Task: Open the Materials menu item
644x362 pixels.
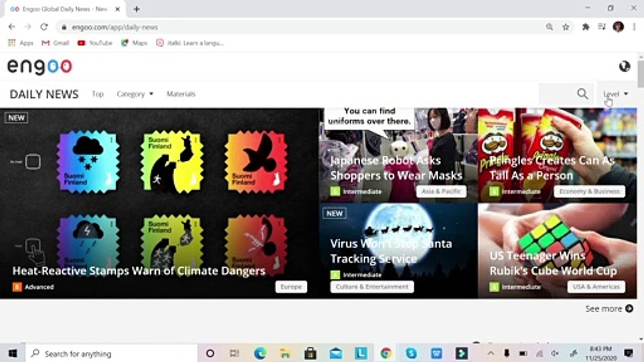Action: point(181,94)
